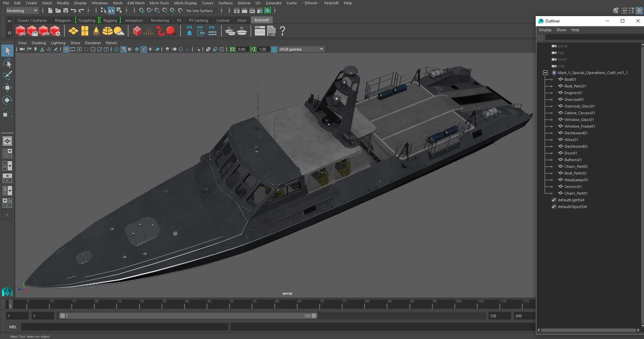Screen dimensions: 644x339
Task: Open the Redshift menu in menu bar
Action: pyautogui.click(x=331, y=3)
